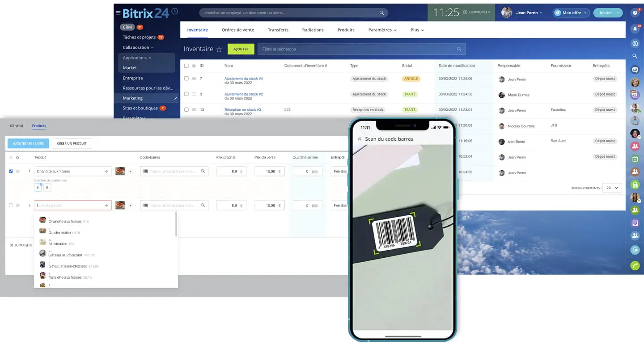Choose Quiche maison from product suggestions
Image resolution: width=644 pixels, height=352 pixels.
click(60, 232)
